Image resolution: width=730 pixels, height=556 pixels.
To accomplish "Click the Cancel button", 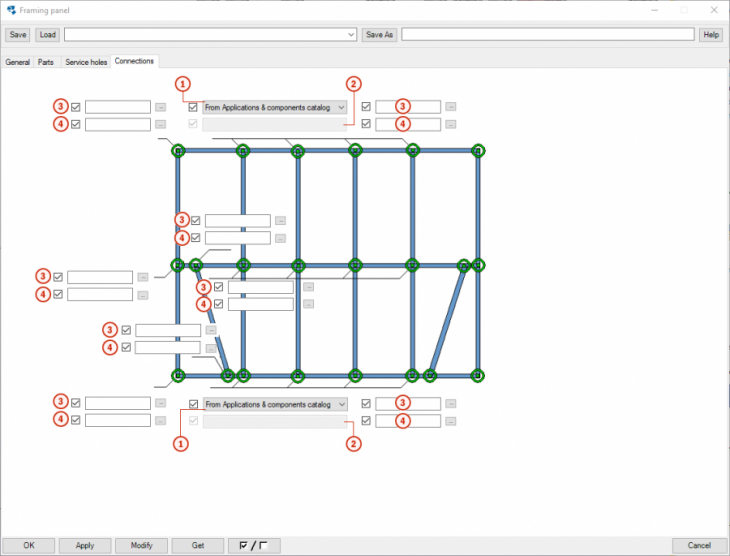I will point(699,545).
